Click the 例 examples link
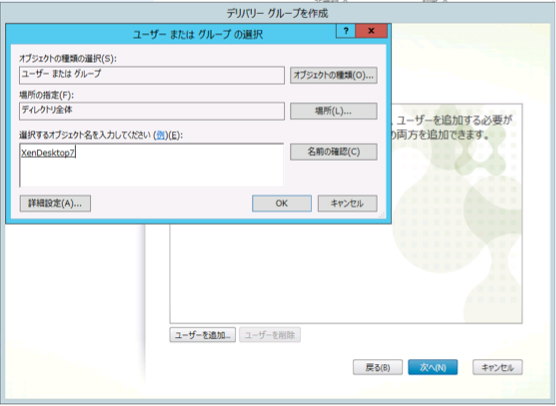Viewport: 556px width, 406px height. point(161,135)
